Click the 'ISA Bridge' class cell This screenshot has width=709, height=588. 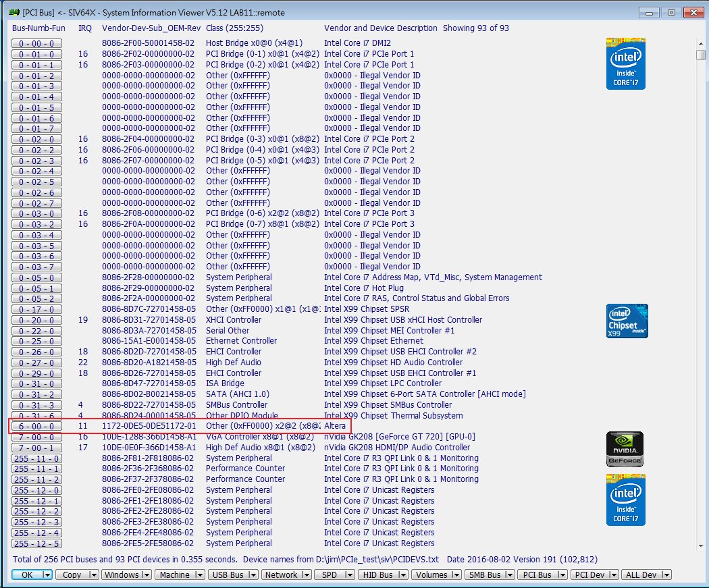click(225, 383)
